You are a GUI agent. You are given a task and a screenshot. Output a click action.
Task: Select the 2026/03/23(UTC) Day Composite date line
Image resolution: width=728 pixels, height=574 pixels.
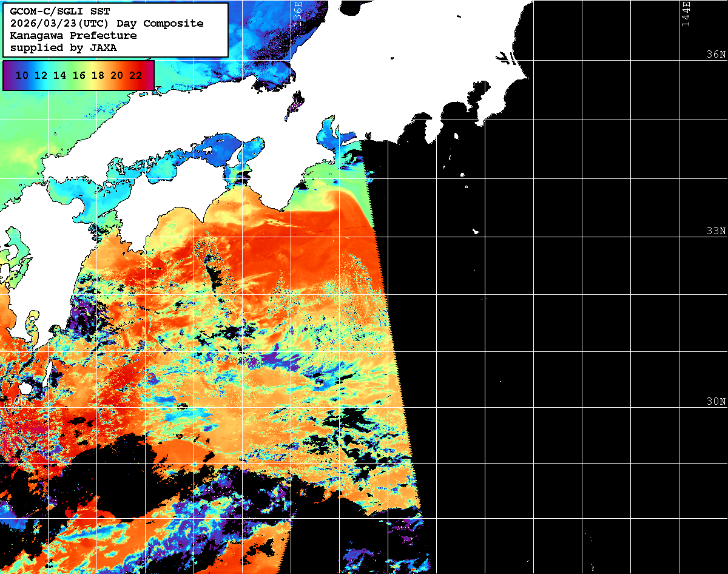point(107,24)
